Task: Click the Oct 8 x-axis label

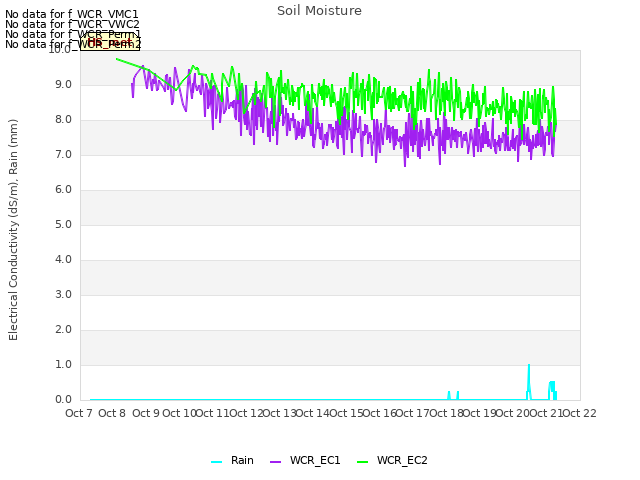Action: (112, 413)
